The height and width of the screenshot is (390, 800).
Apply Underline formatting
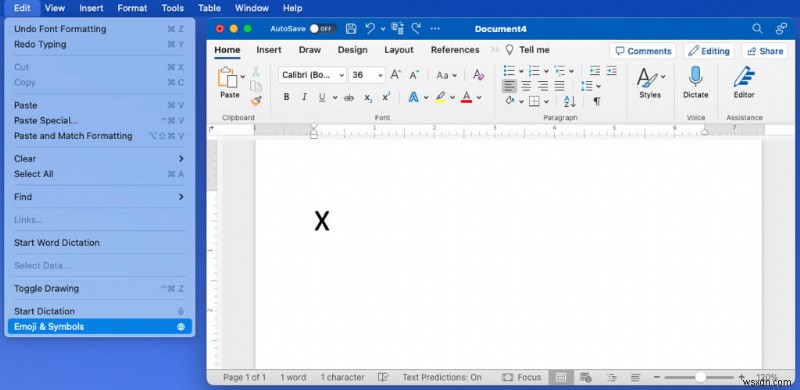(x=322, y=97)
